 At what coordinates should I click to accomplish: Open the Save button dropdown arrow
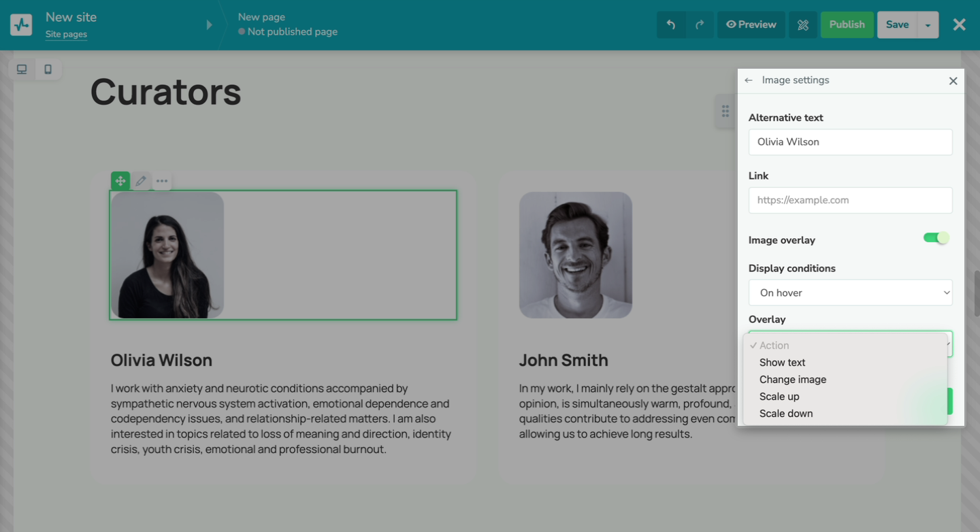[928, 24]
